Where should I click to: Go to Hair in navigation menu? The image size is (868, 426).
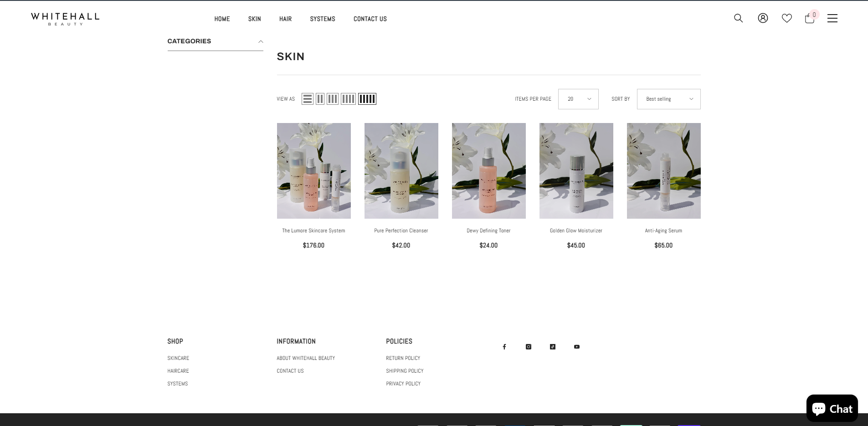285,19
